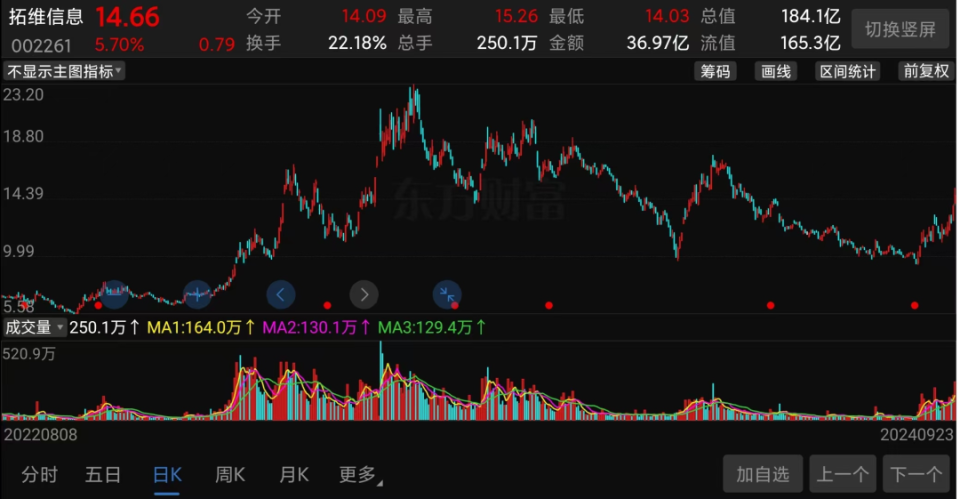Click the left arrow chart navigation icon
Viewport: 960px width, 499px height.
[280, 295]
